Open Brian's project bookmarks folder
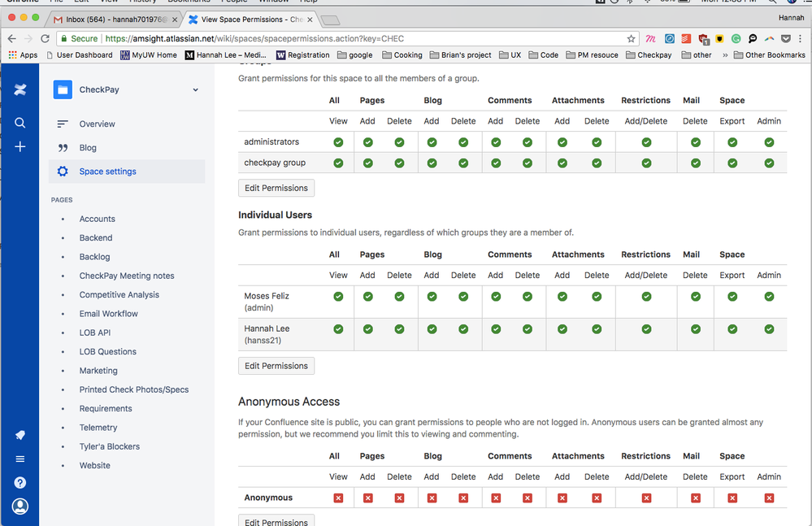The width and height of the screenshot is (812, 526). coord(460,55)
